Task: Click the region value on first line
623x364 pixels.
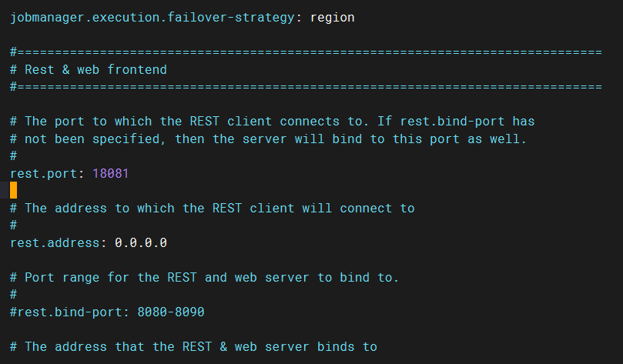Action: click(332, 18)
